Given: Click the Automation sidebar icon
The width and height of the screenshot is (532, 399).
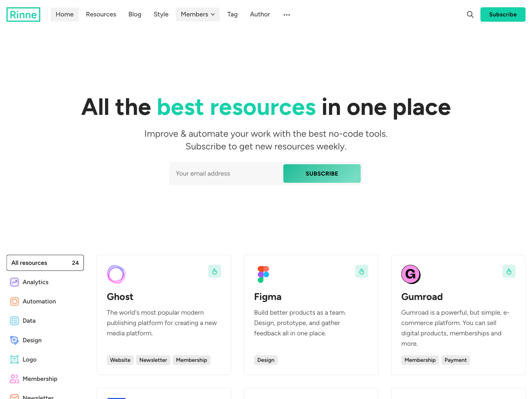Looking at the screenshot, I should (14, 301).
